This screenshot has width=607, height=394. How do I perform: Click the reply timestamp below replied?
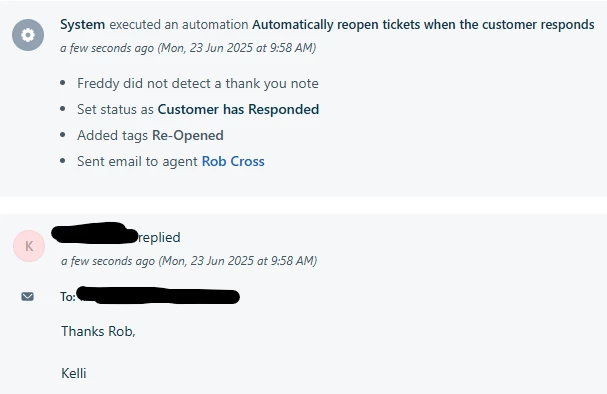[189, 261]
